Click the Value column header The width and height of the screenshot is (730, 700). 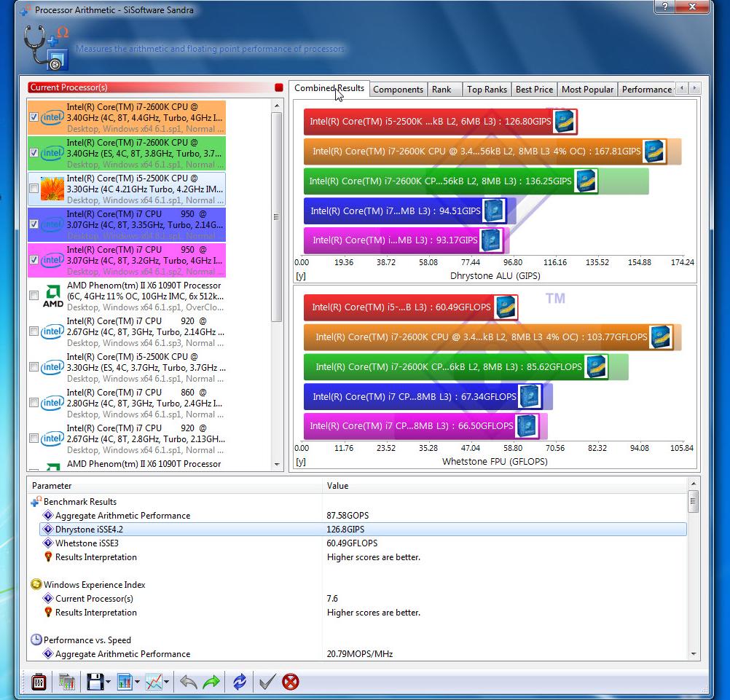pos(505,485)
